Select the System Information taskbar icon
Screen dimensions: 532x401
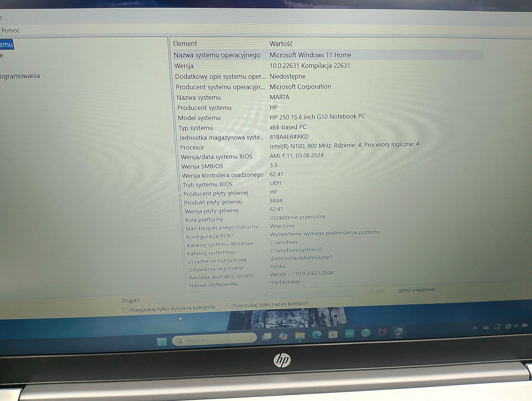coord(398,332)
